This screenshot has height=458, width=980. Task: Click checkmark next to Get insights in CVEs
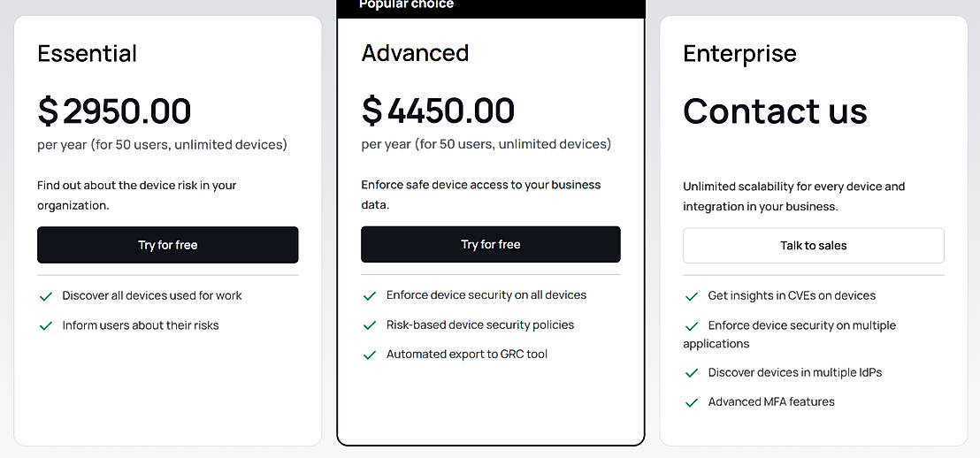tap(692, 296)
